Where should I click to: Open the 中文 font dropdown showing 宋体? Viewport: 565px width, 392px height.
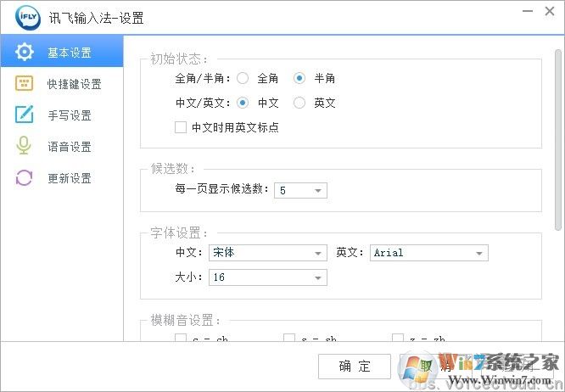pos(268,253)
